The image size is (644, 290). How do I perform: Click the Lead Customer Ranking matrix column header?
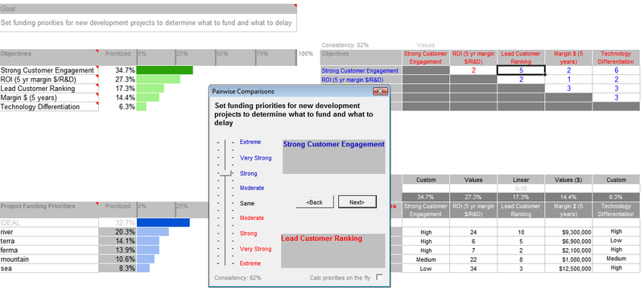coord(521,57)
